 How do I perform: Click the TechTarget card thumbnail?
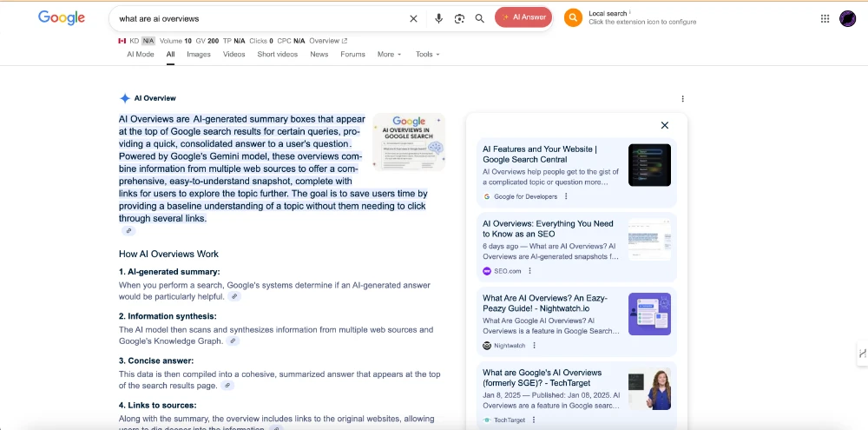click(649, 388)
